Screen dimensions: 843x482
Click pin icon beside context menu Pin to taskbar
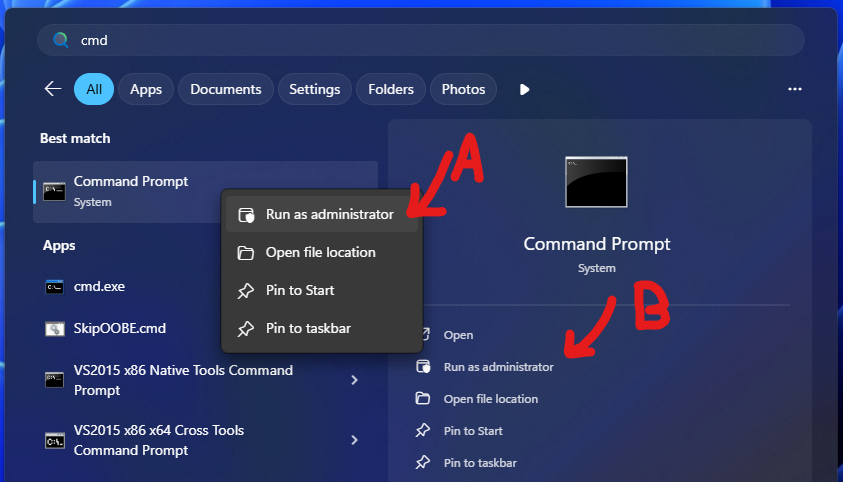coord(246,328)
